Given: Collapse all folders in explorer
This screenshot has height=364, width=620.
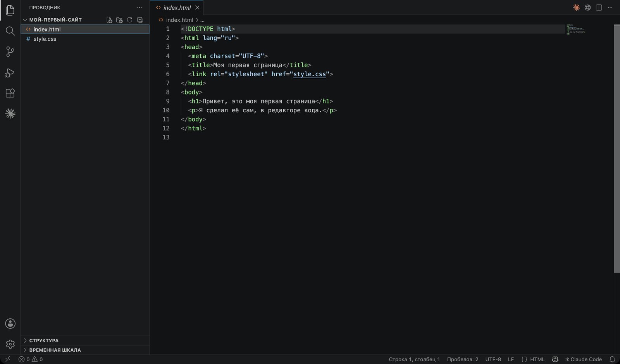Looking at the screenshot, I should [x=140, y=20].
